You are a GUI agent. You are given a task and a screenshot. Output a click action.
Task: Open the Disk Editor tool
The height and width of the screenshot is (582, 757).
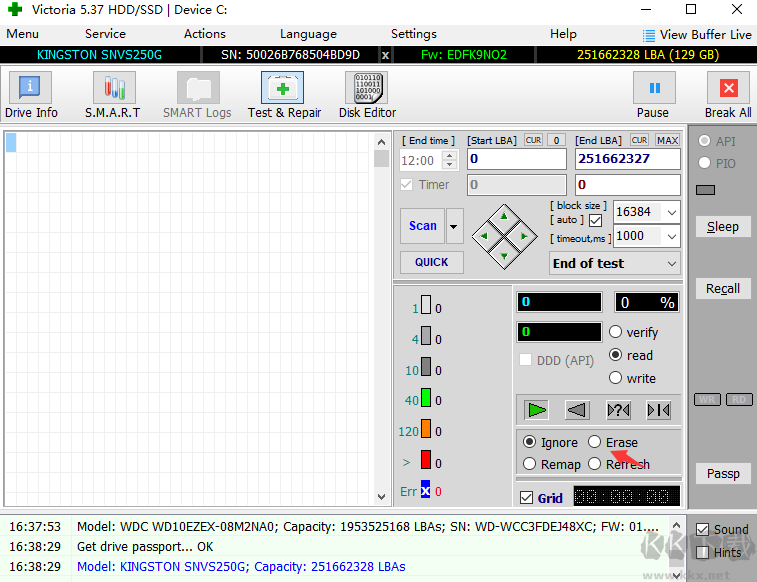tap(367, 96)
